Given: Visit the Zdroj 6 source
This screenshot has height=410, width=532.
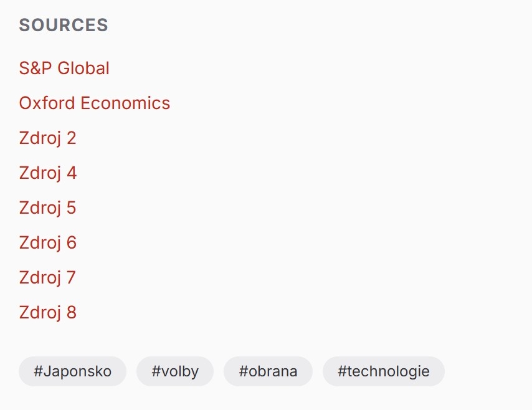Looking at the screenshot, I should tap(47, 242).
